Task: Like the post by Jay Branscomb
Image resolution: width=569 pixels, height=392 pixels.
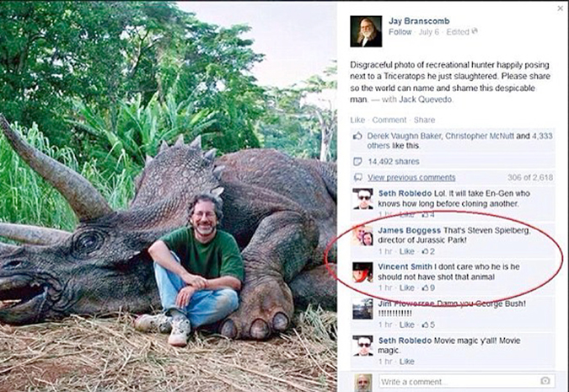Action: [357, 120]
